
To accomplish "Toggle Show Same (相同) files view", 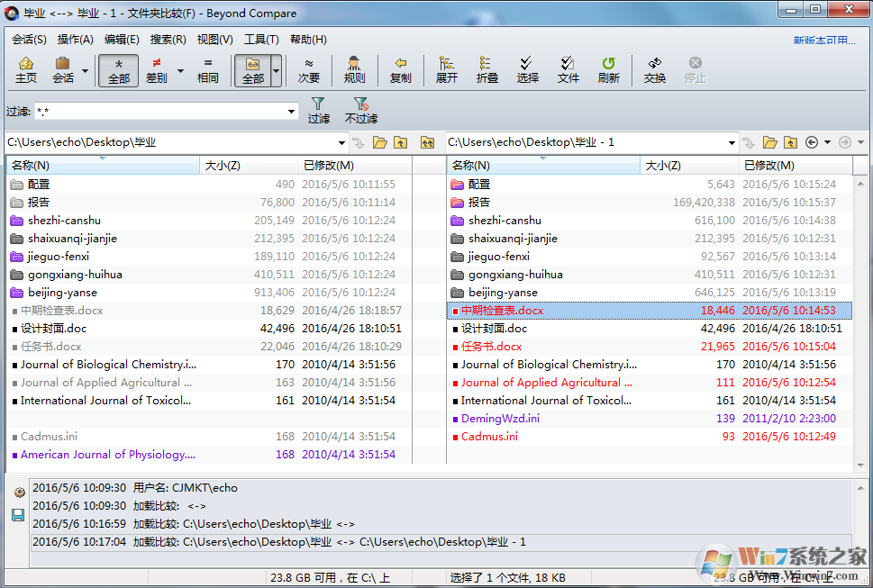I will [x=208, y=69].
